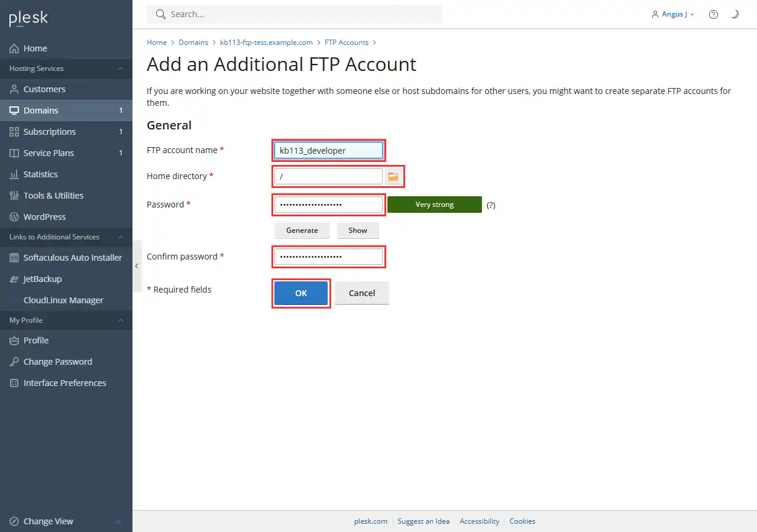Open JetBackup from the sidebar
The height and width of the screenshot is (532, 757).
tap(66, 279)
